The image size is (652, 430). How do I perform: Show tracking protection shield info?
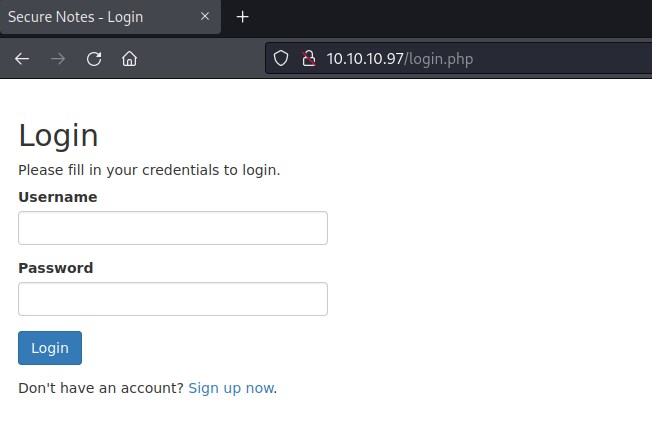point(281,58)
